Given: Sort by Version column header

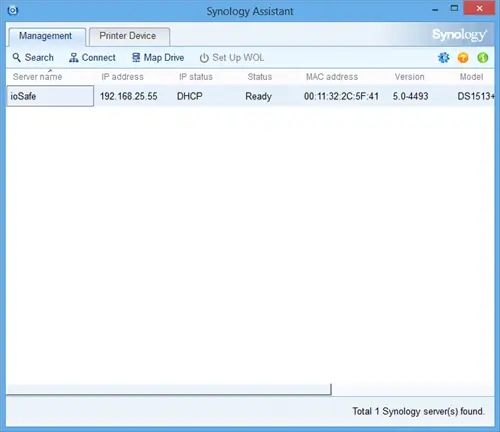Looking at the screenshot, I should (410, 77).
